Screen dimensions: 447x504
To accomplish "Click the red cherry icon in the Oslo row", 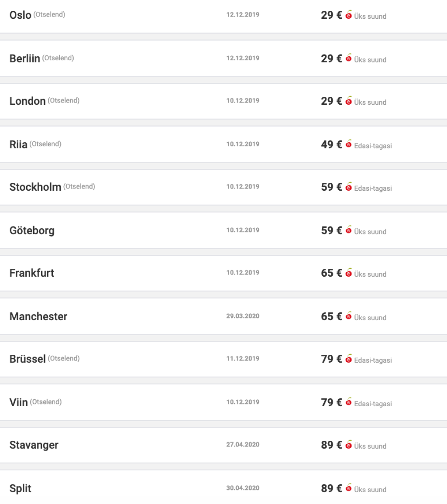I will coord(348,15).
